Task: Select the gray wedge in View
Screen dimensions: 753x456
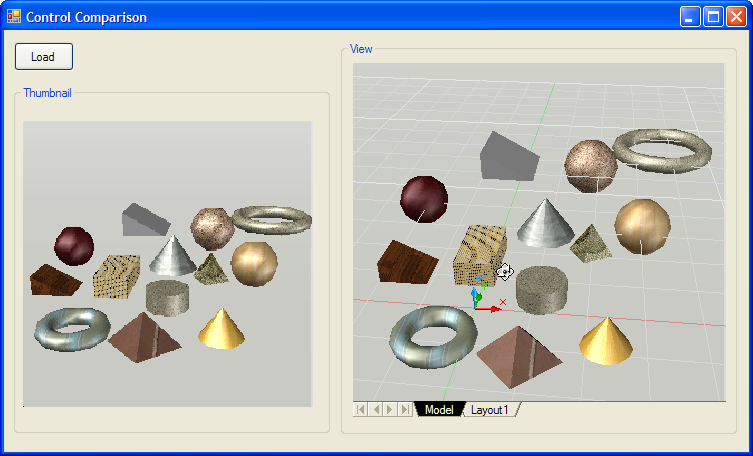Action: [x=508, y=156]
